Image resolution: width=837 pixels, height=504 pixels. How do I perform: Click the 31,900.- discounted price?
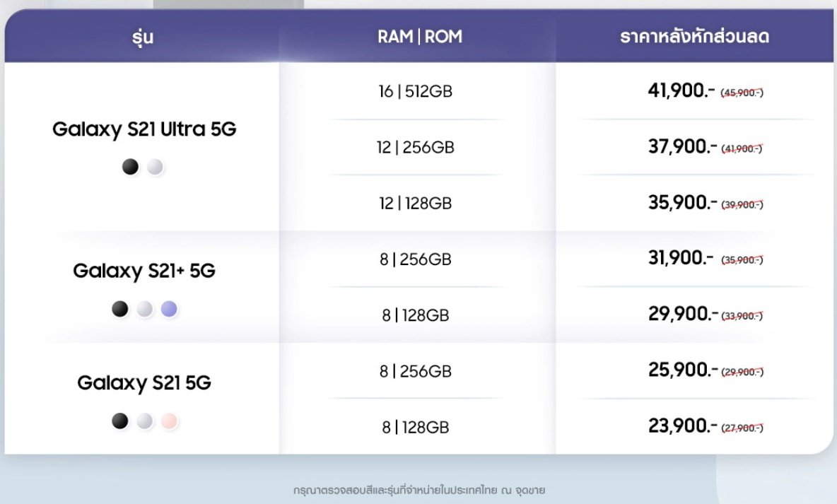(681, 259)
